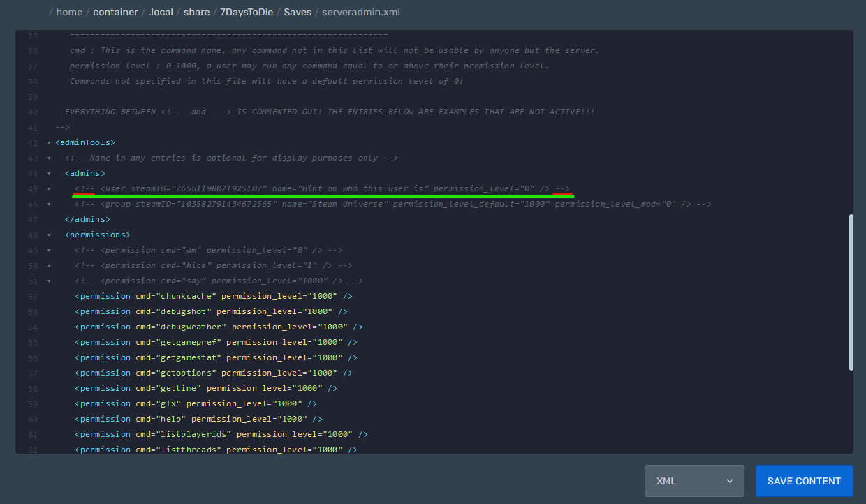Click the serveradmin.xml file name in breadcrumb
The image size is (866, 504).
(x=361, y=12)
